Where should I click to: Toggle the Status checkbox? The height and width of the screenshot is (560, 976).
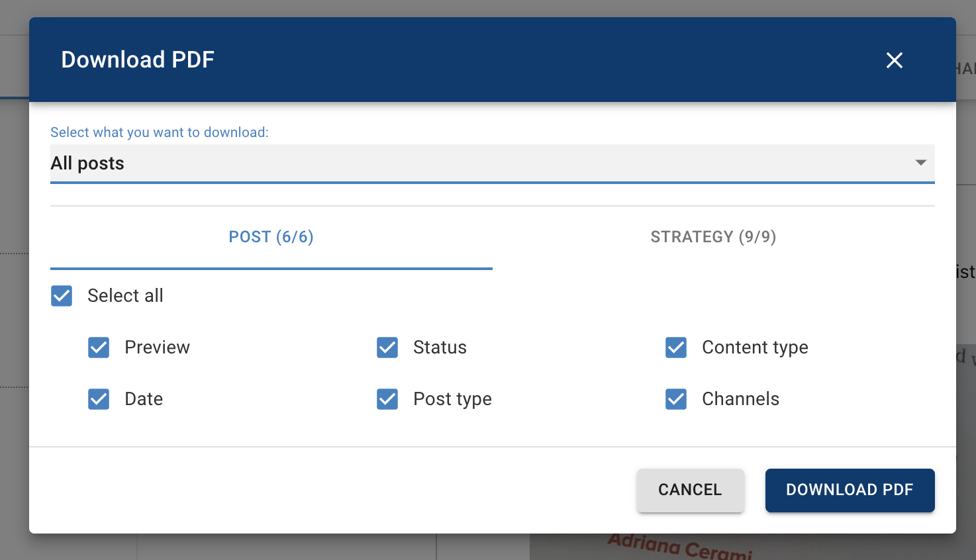[x=387, y=348]
